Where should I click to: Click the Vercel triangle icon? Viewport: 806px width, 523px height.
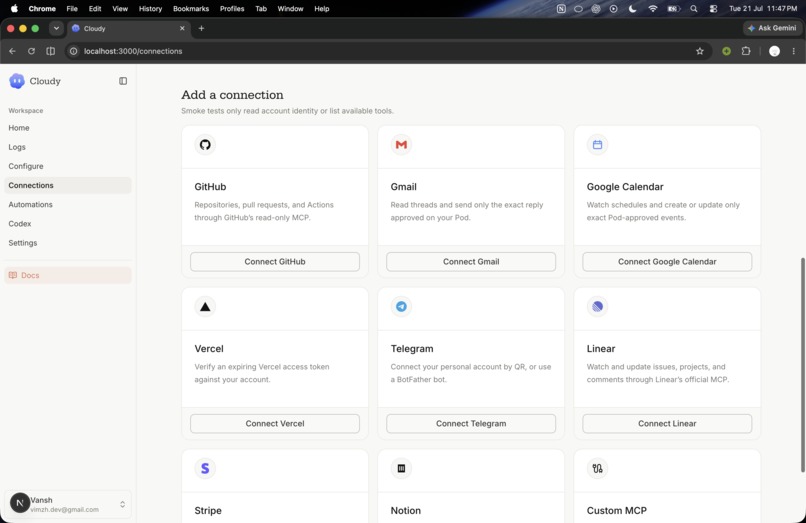[x=205, y=306]
